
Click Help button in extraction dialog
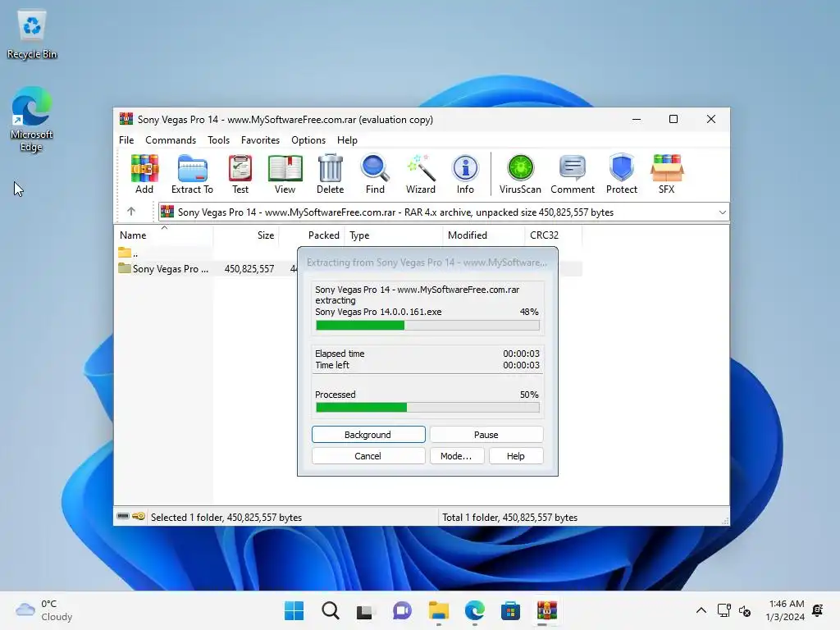tap(516, 456)
